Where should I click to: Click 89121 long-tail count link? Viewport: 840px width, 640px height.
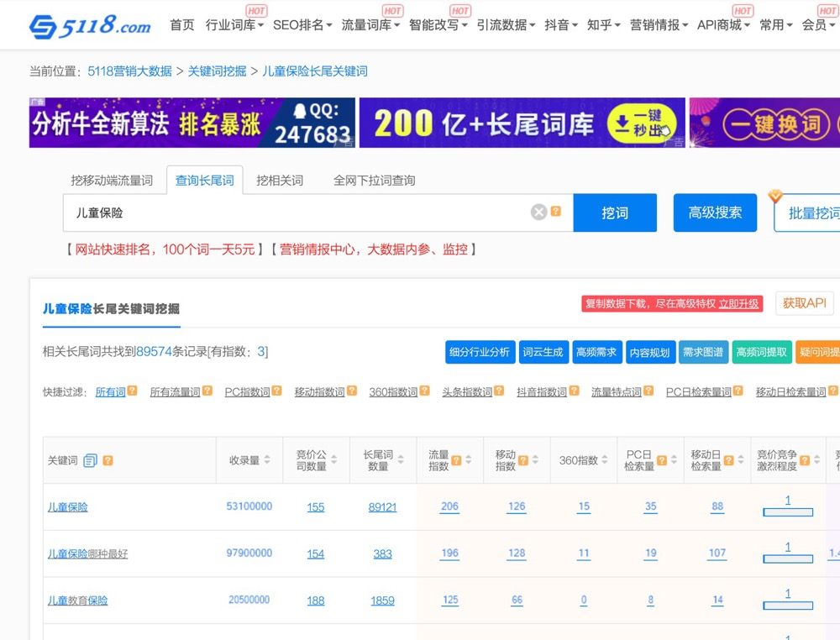(382, 507)
